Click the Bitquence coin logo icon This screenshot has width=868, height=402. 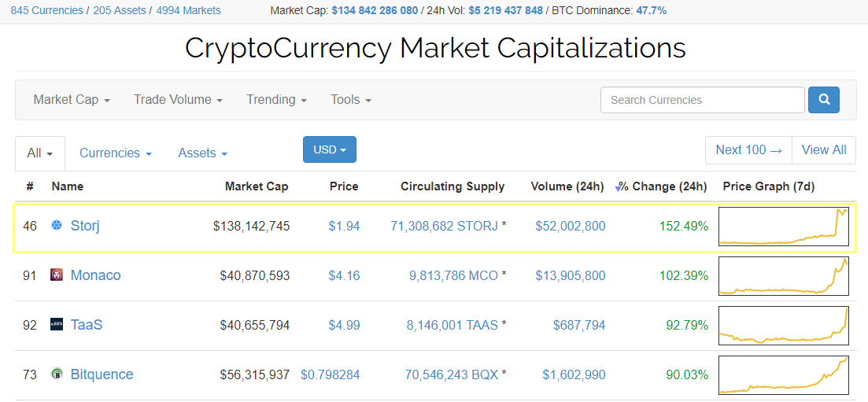tap(57, 374)
